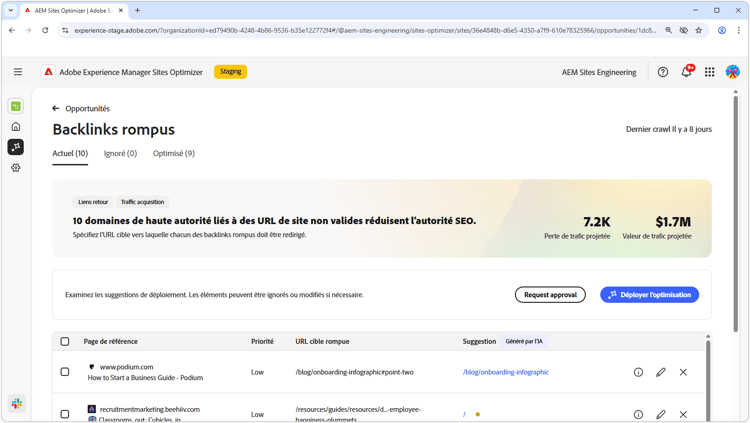The image size is (750, 423).
Task: Click the slashed eye icon in address bar
Action: pos(684,30)
